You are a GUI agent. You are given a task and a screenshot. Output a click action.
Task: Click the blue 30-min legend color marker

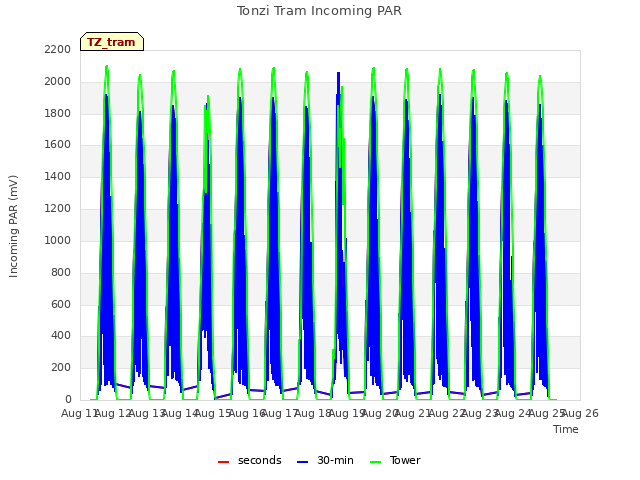pyautogui.click(x=303, y=462)
